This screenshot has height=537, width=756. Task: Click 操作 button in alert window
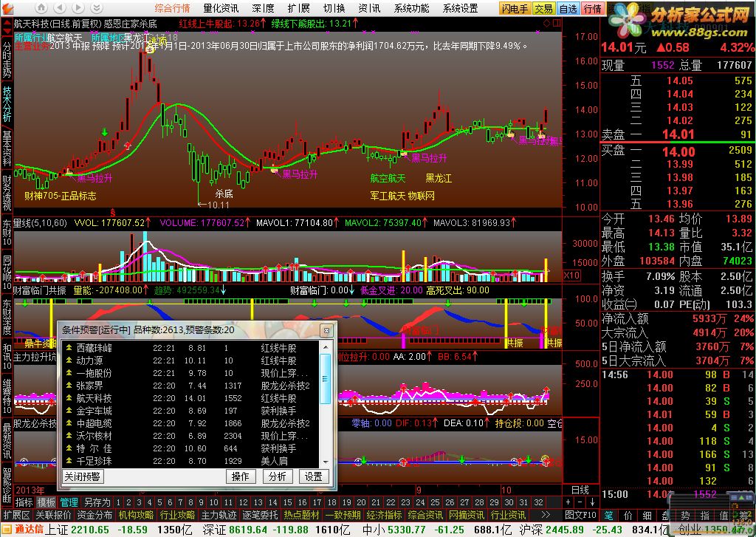[x=240, y=476]
